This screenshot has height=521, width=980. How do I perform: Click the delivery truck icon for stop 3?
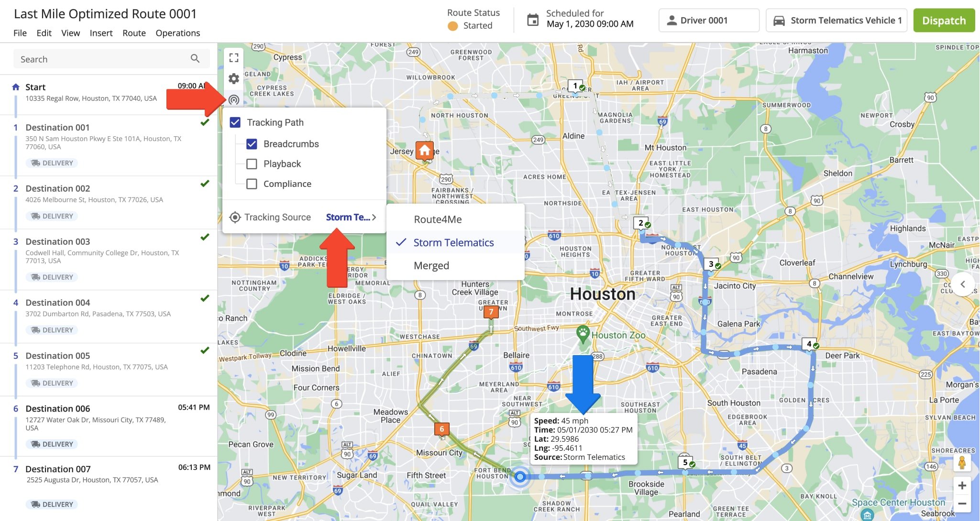tap(34, 277)
